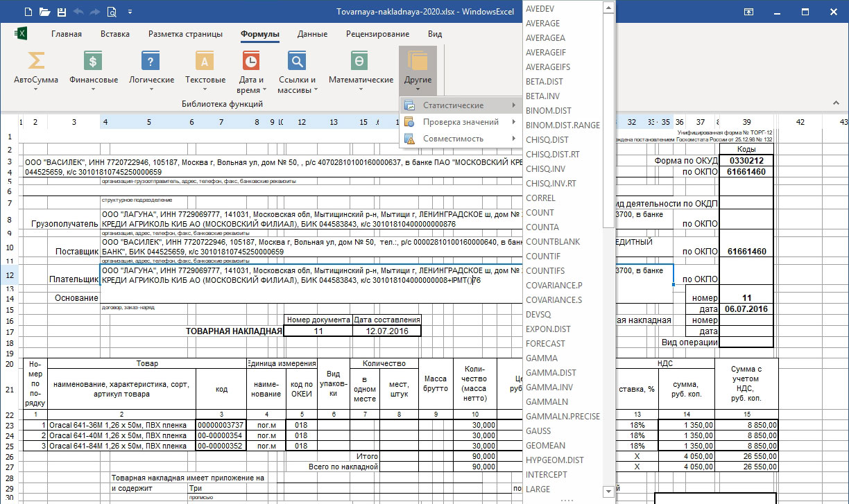Collapse the ribbon with the chevron
This screenshot has height=504, width=849.
[x=834, y=104]
